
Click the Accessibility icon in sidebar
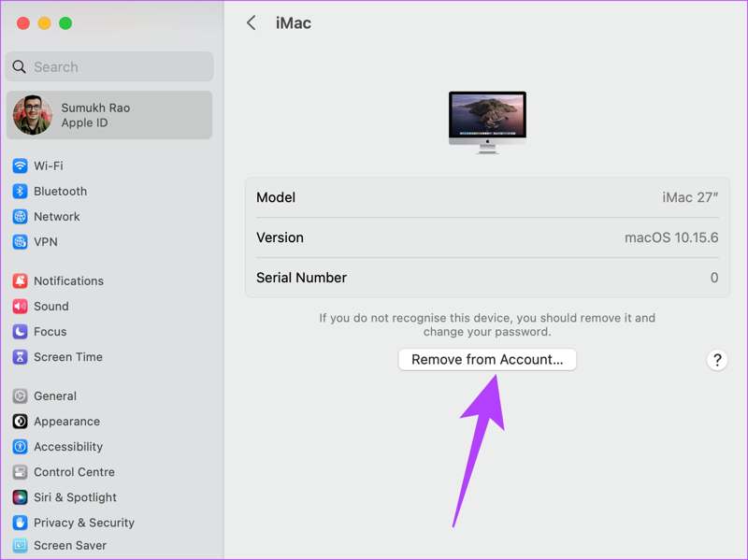pos(20,447)
